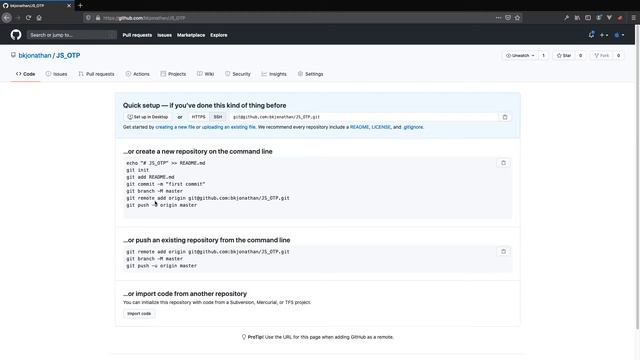Open the Actions tab
This screenshot has width=640, height=360.
coord(138,74)
